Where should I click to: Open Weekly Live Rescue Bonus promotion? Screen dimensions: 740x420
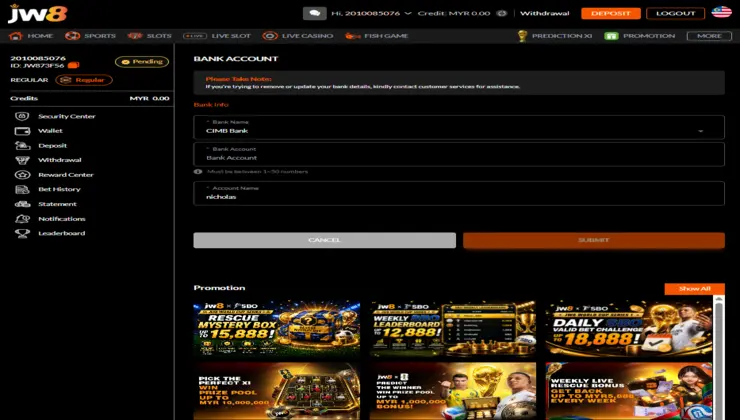(x=629, y=391)
